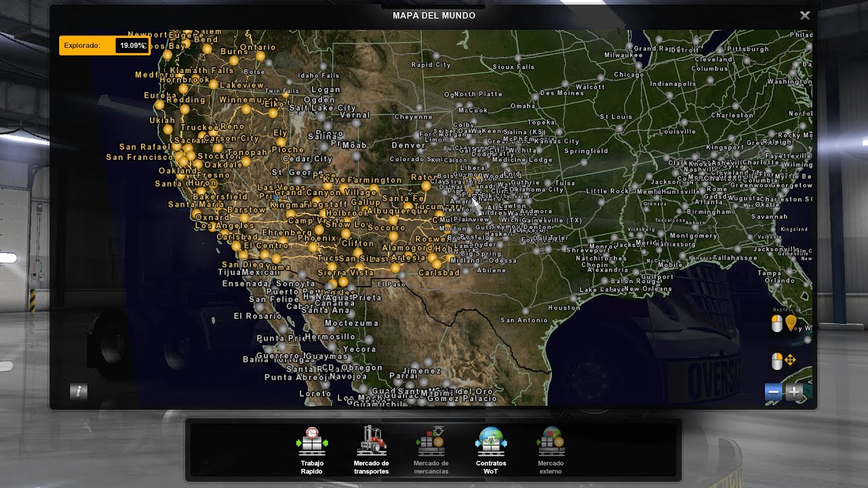Select the Sierra Vista city marker
Viewport: 868px width, 488px height.
tap(344, 281)
